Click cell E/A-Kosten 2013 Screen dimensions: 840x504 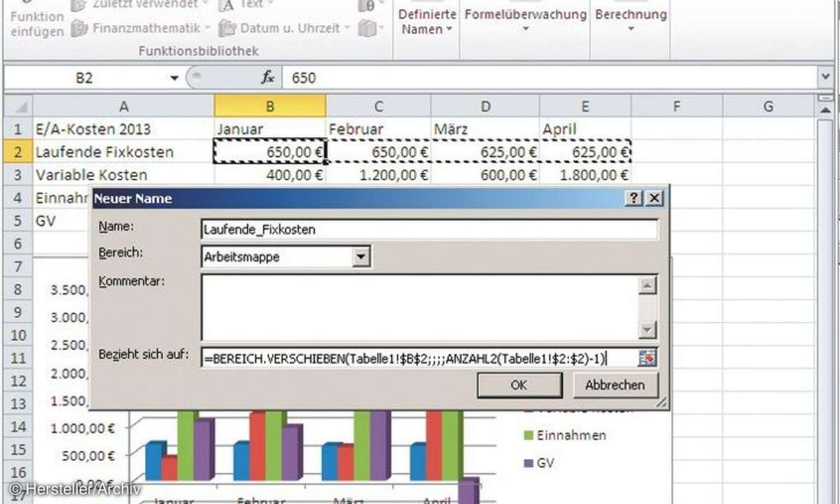pyautogui.click(x=123, y=129)
